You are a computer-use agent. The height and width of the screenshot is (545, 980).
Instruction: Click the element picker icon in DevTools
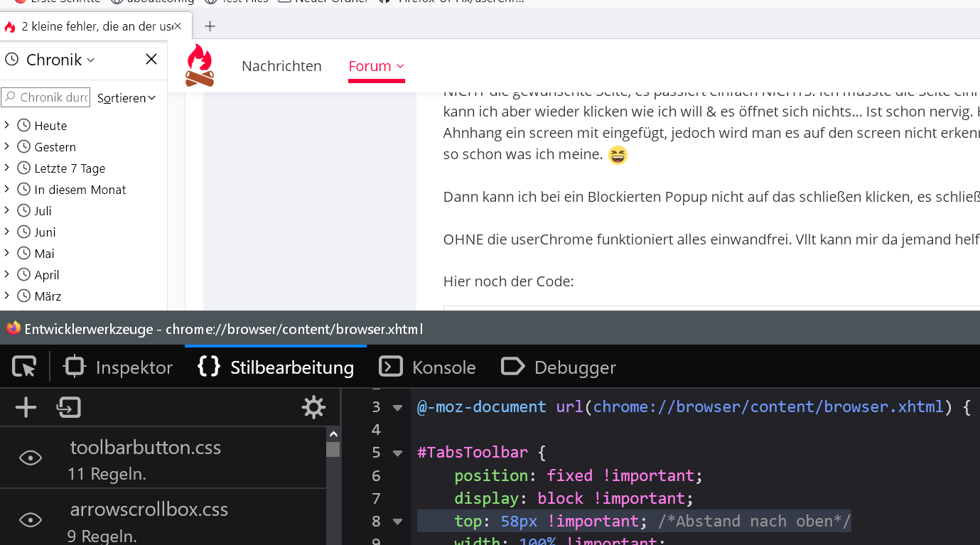(24, 367)
